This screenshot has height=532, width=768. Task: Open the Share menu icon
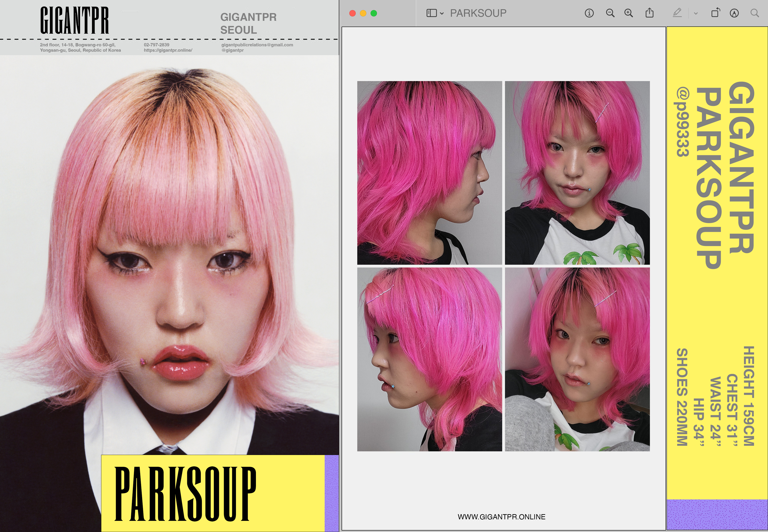649,13
